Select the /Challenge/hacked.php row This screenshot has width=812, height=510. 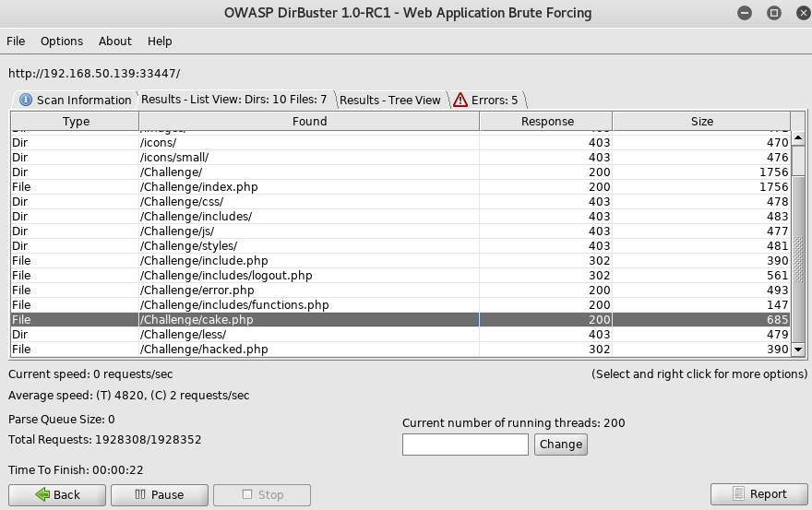coord(400,349)
